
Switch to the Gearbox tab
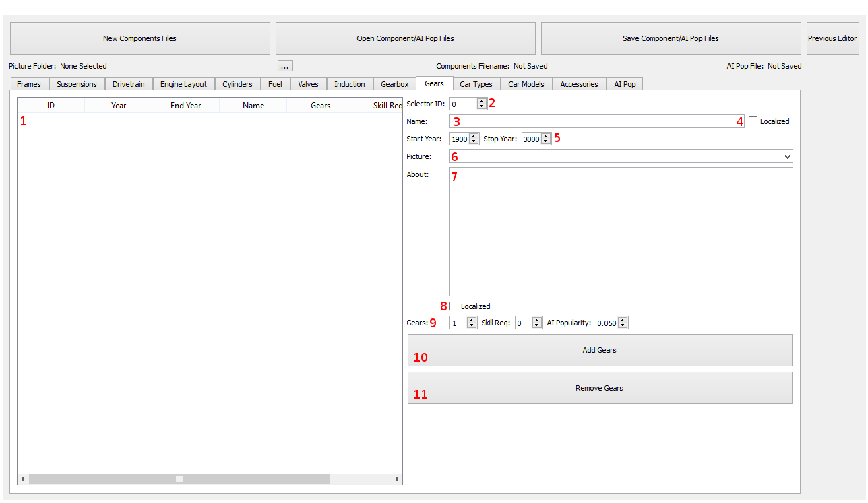point(395,84)
